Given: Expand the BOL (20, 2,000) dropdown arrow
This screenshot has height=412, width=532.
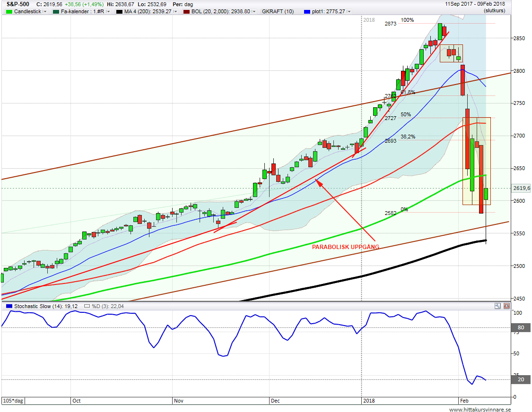Looking at the screenshot, I should click(254, 11).
